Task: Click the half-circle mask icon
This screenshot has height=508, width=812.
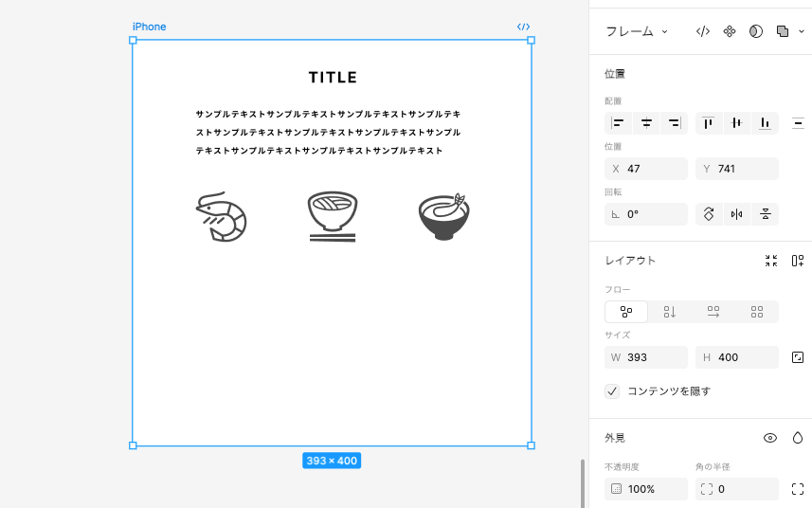Action: tap(756, 31)
